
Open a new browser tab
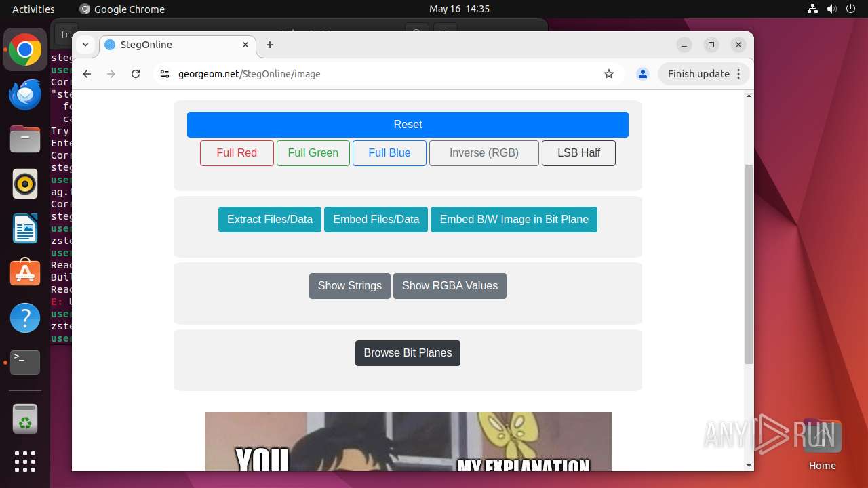point(270,45)
